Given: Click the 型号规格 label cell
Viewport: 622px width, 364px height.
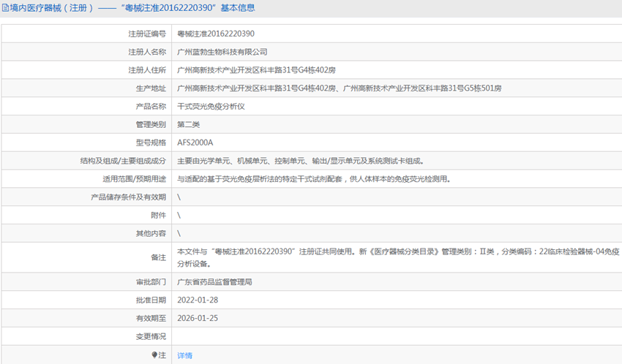Looking at the screenshot, I should point(86,143).
